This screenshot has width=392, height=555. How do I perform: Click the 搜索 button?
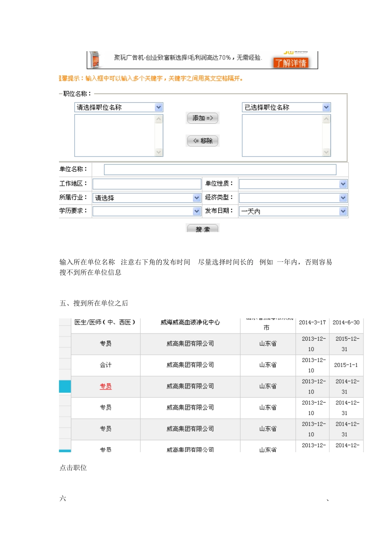(x=203, y=228)
